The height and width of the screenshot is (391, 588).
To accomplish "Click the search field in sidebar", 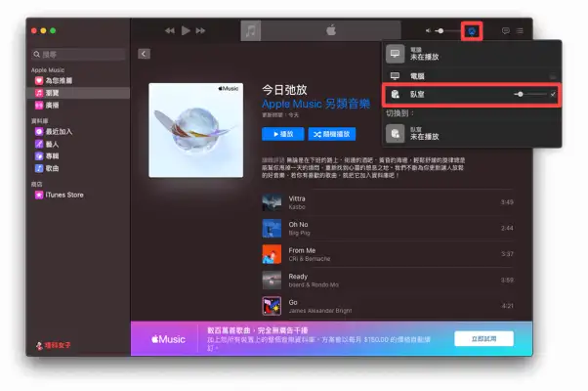I will [78, 55].
